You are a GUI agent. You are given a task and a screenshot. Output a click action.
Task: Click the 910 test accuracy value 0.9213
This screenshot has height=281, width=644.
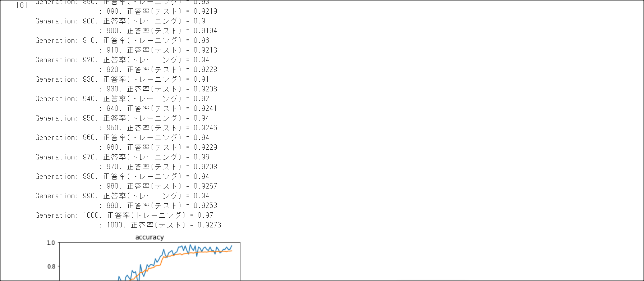(x=205, y=50)
